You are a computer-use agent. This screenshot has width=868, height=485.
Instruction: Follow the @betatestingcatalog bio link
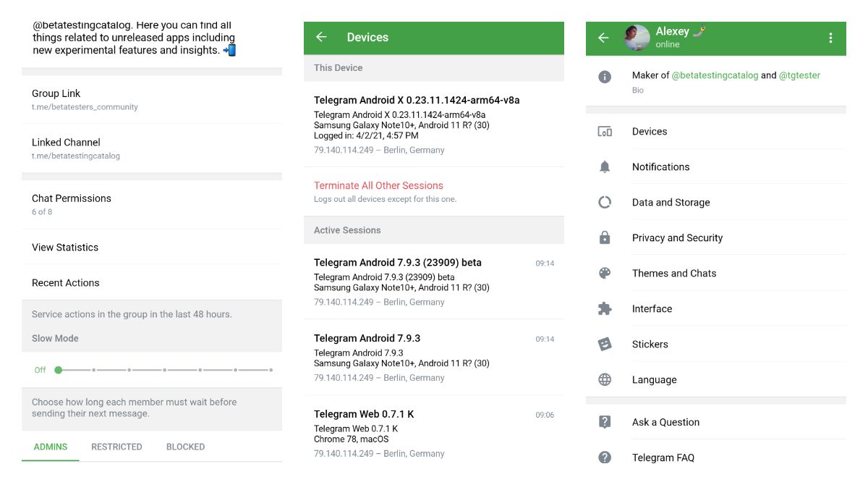715,75
